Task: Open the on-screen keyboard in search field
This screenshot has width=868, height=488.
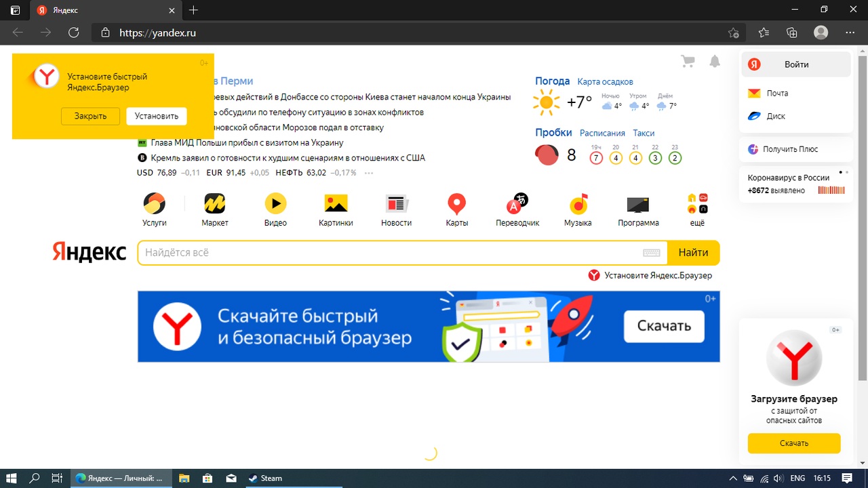Action: pyautogui.click(x=651, y=253)
